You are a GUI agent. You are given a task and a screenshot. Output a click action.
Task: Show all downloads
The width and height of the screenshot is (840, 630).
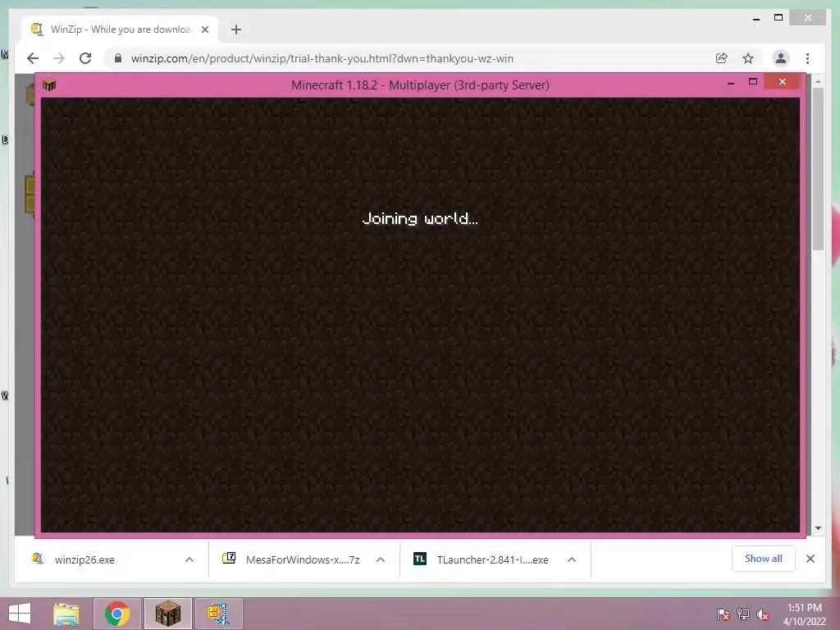click(x=764, y=559)
